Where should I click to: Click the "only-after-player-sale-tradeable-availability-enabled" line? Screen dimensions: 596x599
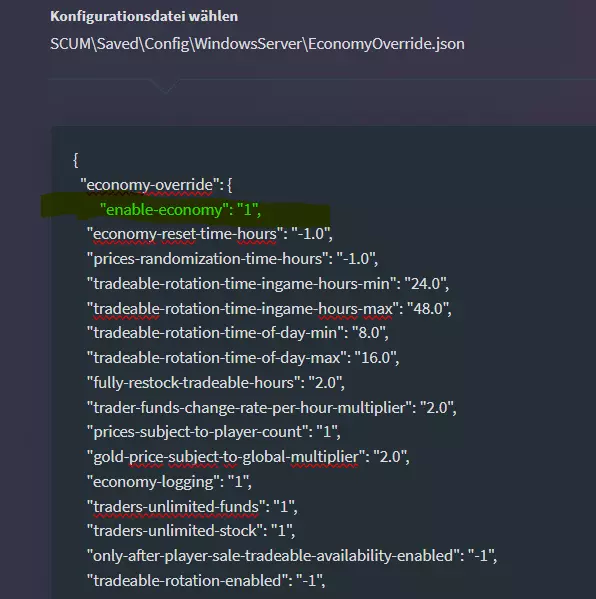tap(292, 556)
